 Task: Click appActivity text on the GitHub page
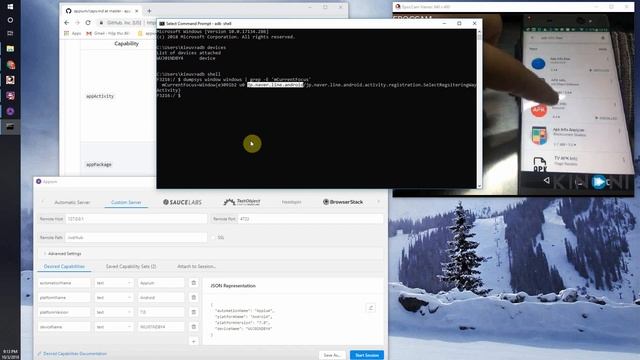point(100,96)
